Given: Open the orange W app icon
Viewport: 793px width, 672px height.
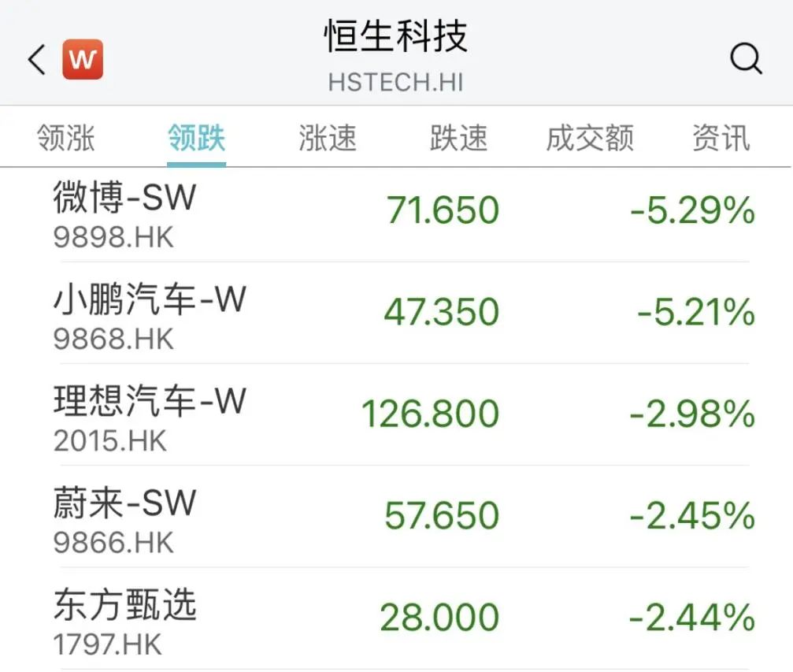Looking at the screenshot, I should (83, 60).
